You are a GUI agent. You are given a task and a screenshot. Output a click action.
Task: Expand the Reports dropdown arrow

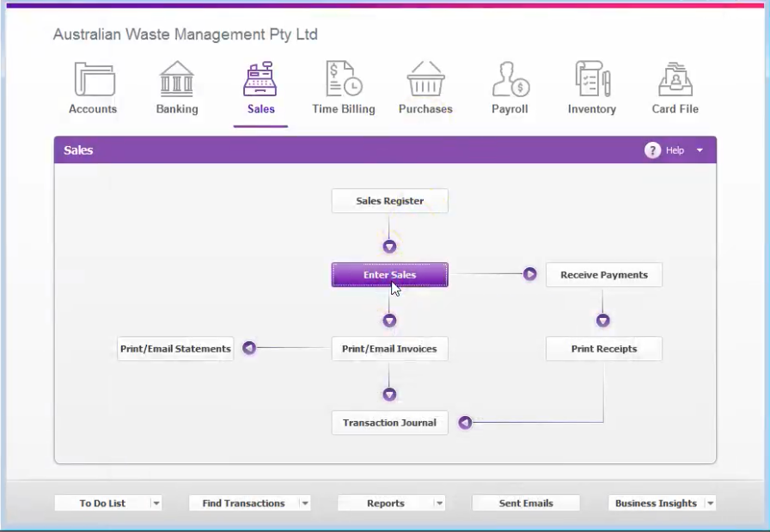point(439,503)
